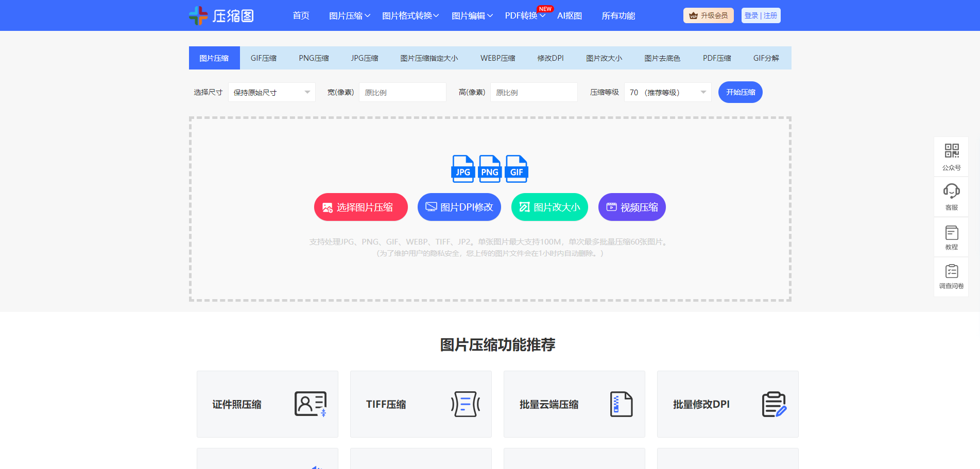980x469 pixels.
Task: Open the 压缩等级 level dropdown
Action: tap(667, 93)
